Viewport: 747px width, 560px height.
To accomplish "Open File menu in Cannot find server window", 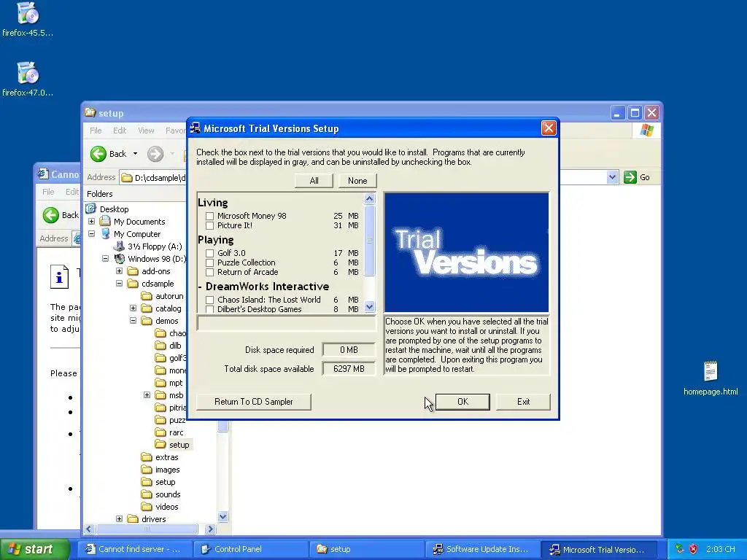I will pyautogui.click(x=48, y=192).
